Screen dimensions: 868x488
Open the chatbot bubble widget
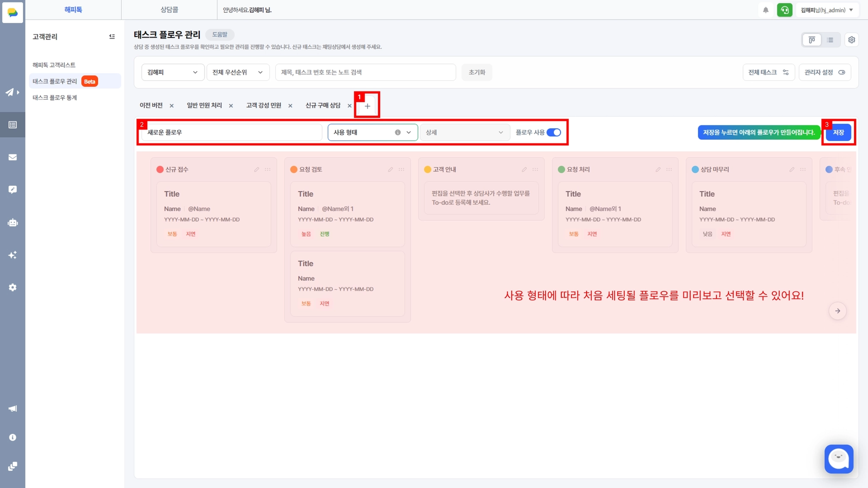point(838,458)
